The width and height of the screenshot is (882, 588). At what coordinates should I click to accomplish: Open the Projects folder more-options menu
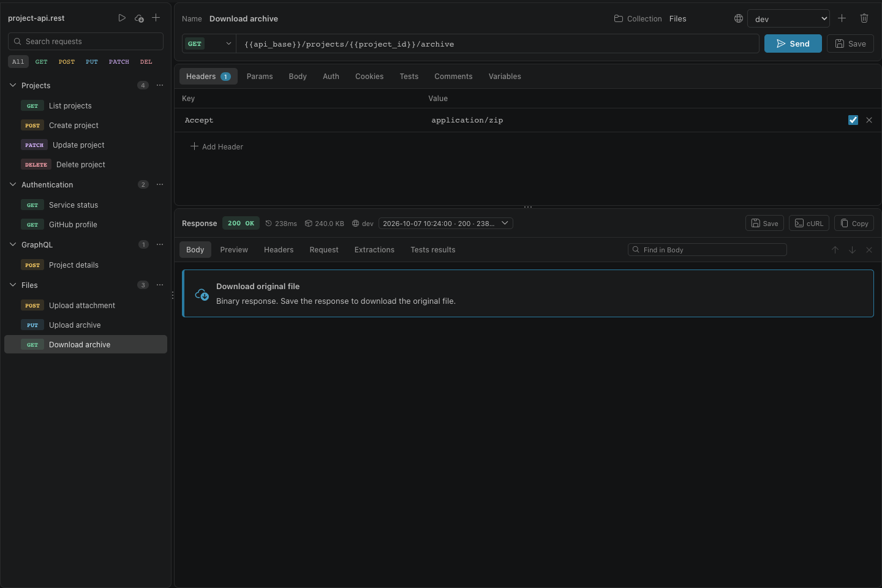click(x=160, y=85)
